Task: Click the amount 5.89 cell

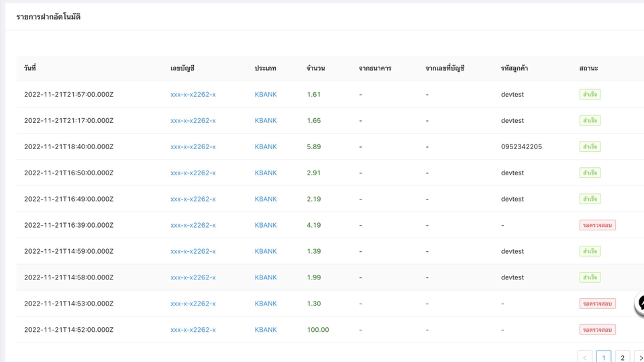Action: (314, 146)
